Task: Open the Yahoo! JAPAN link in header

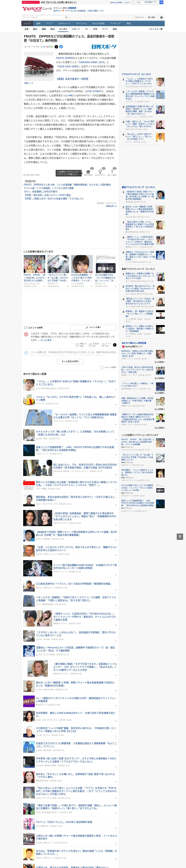Action: click(116, 2)
